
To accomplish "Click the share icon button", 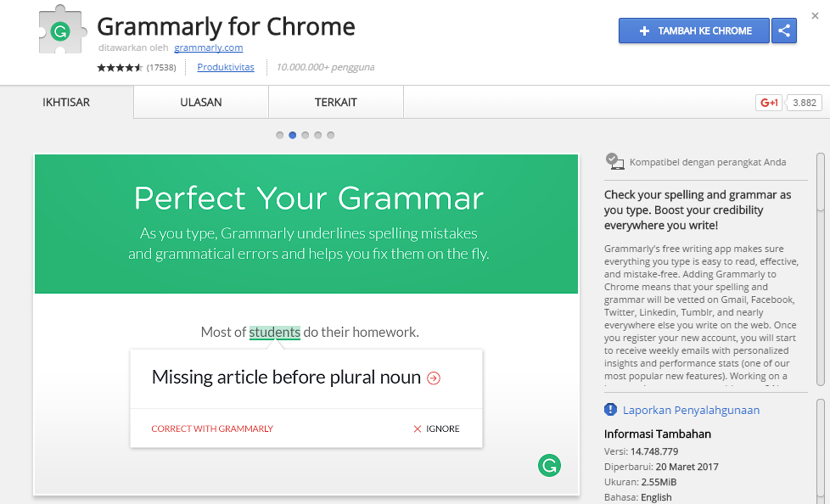I will tap(784, 31).
